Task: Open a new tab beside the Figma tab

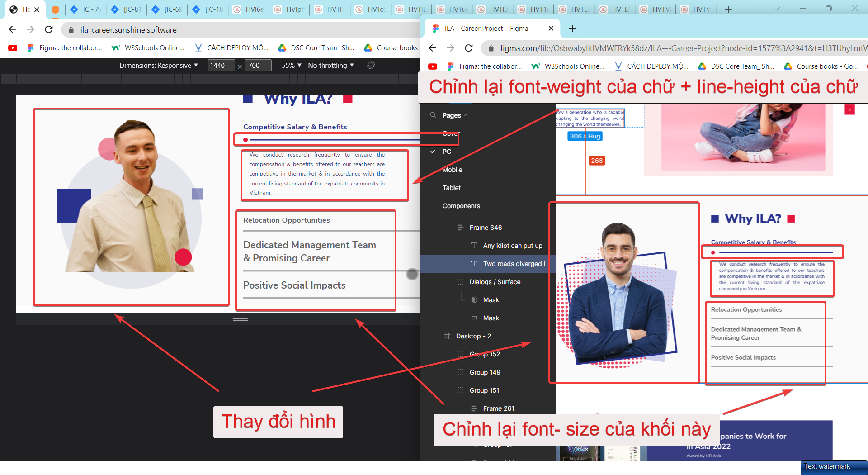Action: pos(572,28)
